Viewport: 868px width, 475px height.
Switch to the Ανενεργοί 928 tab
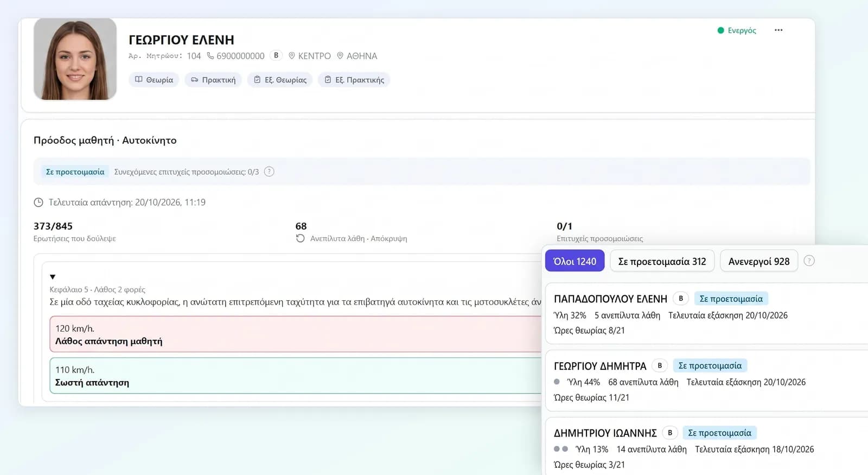coord(759,261)
